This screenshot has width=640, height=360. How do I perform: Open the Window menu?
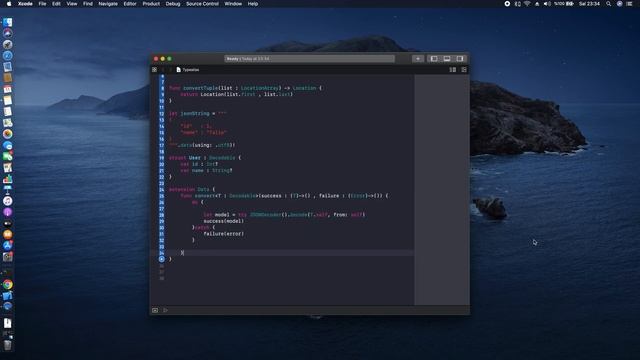tap(233, 4)
